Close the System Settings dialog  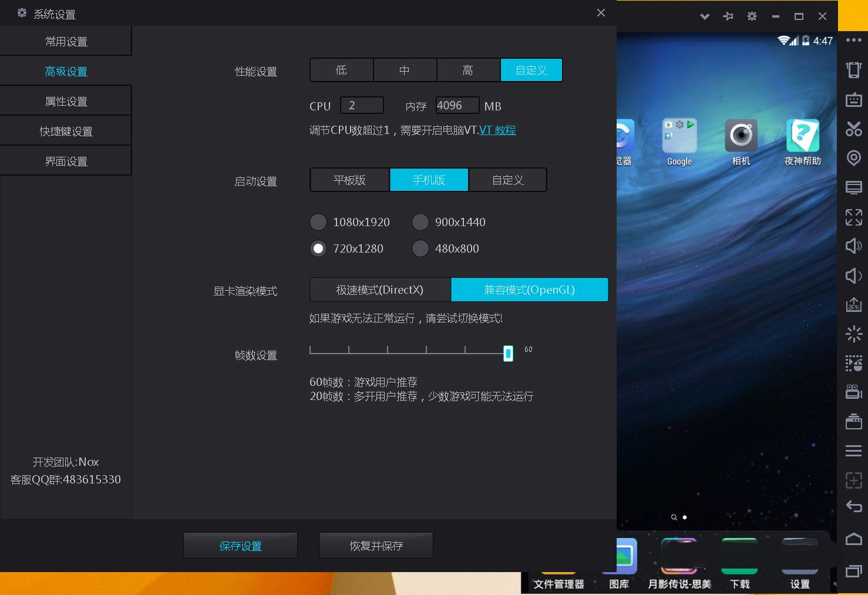[x=601, y=12]
